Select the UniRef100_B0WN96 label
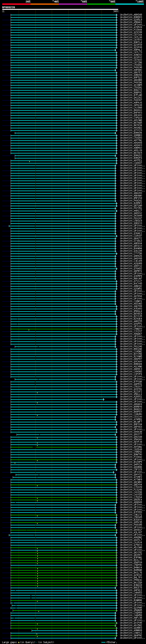Image resolution: width=146 pixels, height=644 pixels. coord(131,600)
